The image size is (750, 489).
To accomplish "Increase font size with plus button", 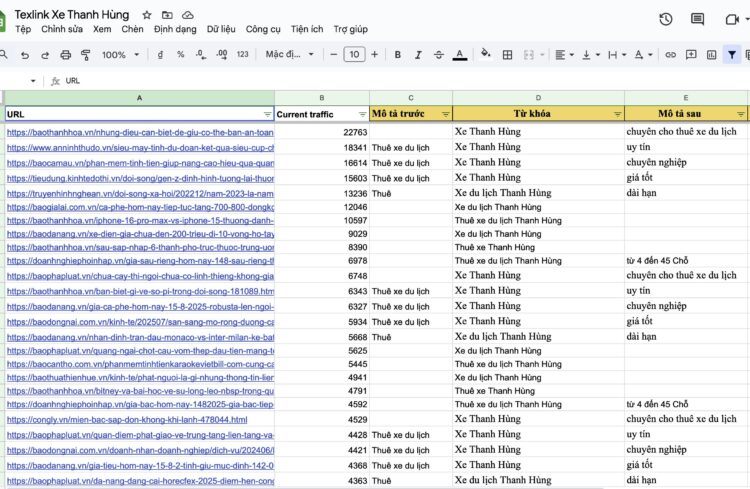I will tap(375, 55).
